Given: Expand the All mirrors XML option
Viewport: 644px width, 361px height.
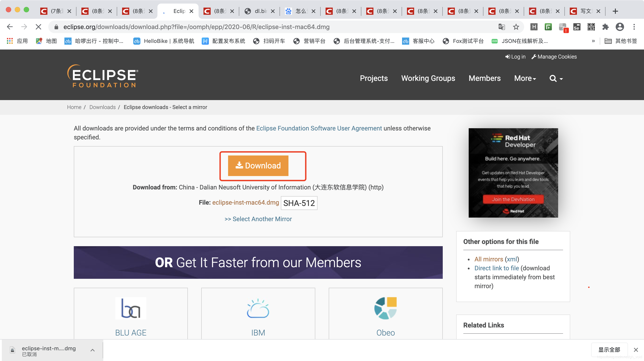Looking at the screenshot, I should 511,259.
